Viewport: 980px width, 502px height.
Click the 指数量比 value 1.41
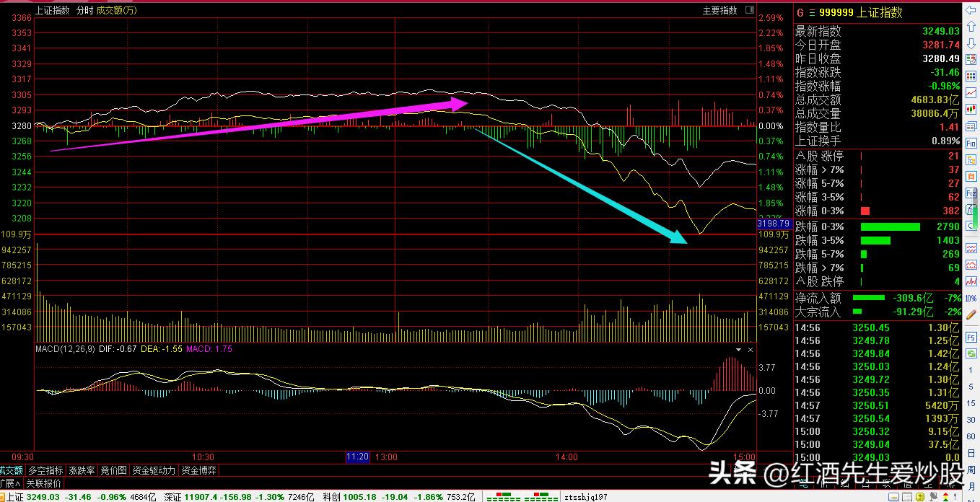point(950,128)
